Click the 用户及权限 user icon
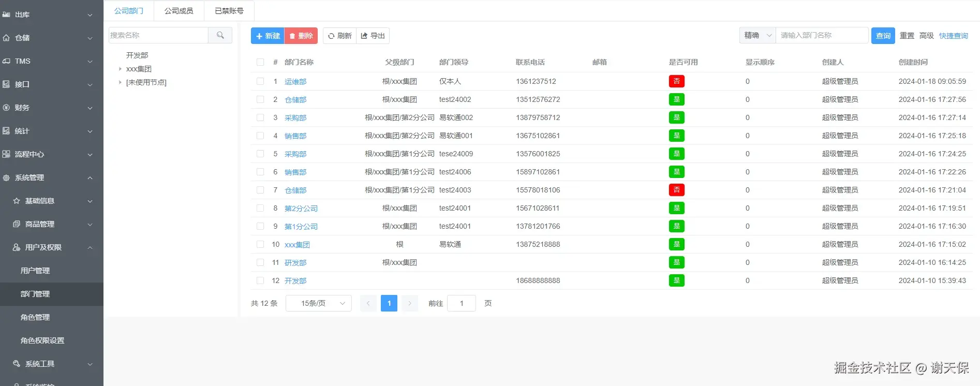 [17, 247]
